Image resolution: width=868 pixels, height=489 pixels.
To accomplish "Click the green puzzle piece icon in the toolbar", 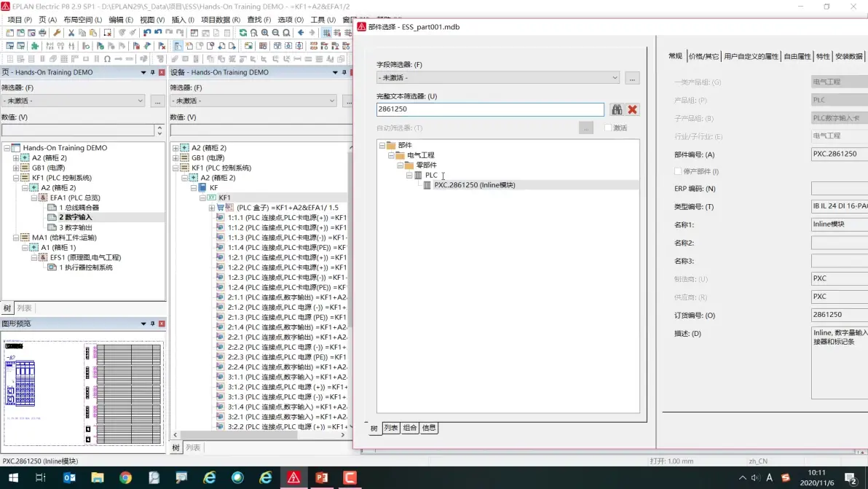I will tap(35, 46).
